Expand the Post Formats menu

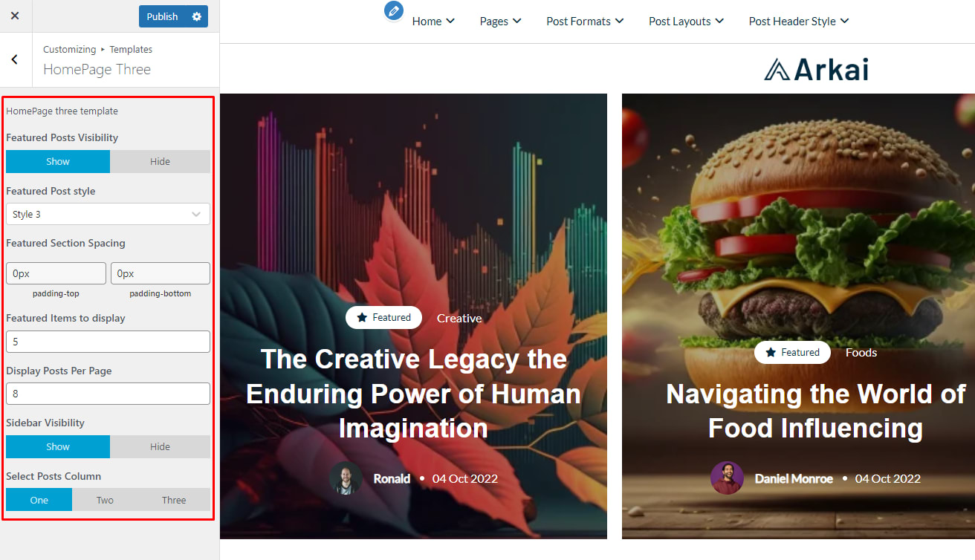tap(585, 22)
